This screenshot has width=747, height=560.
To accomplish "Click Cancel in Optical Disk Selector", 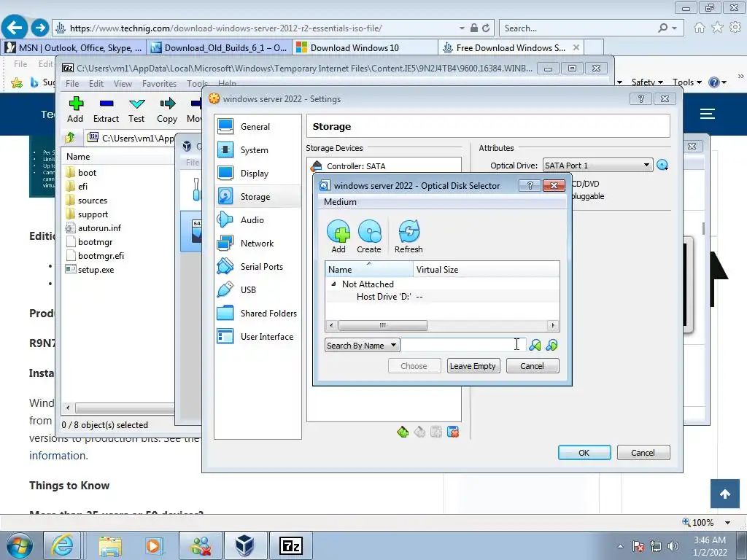I will pyautogui.click(x=532, y=366).
